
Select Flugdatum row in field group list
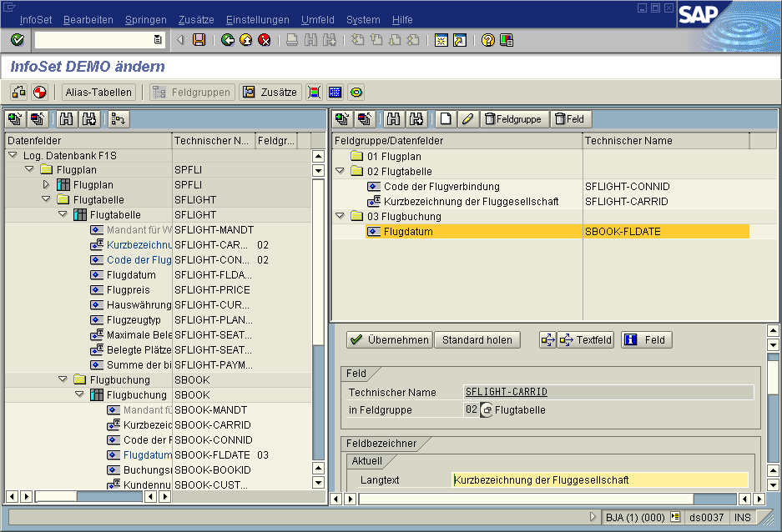(x=408, y=232)
